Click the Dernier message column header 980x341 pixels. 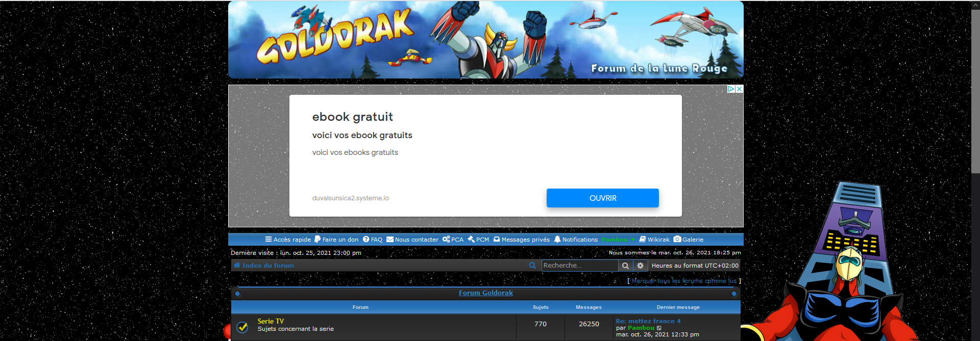coord(678,307)
